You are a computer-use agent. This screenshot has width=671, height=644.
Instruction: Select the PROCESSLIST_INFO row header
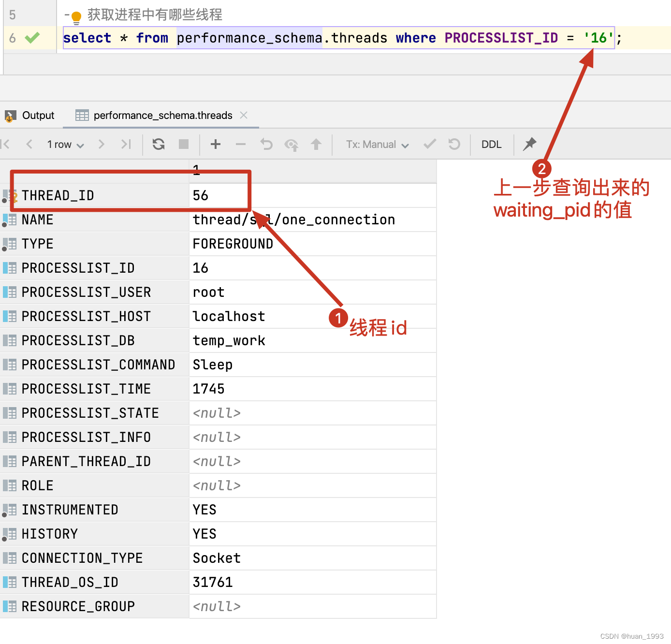click(95, 437)
